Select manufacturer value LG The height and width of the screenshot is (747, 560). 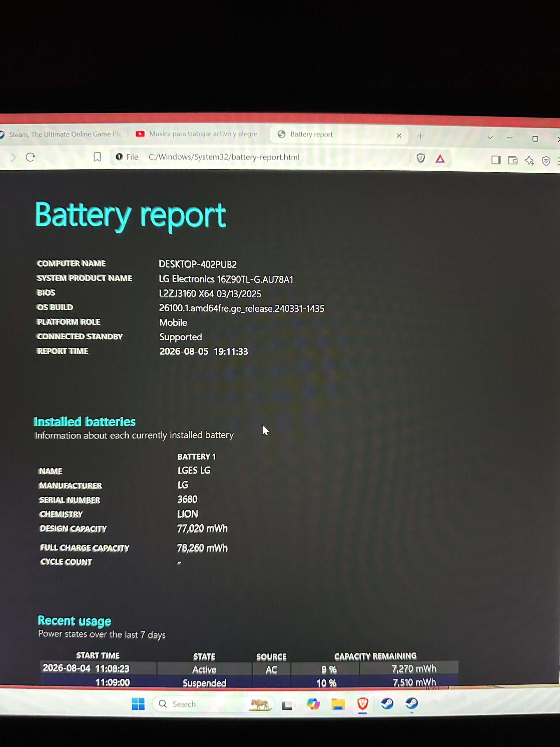[x=183, y=485]
